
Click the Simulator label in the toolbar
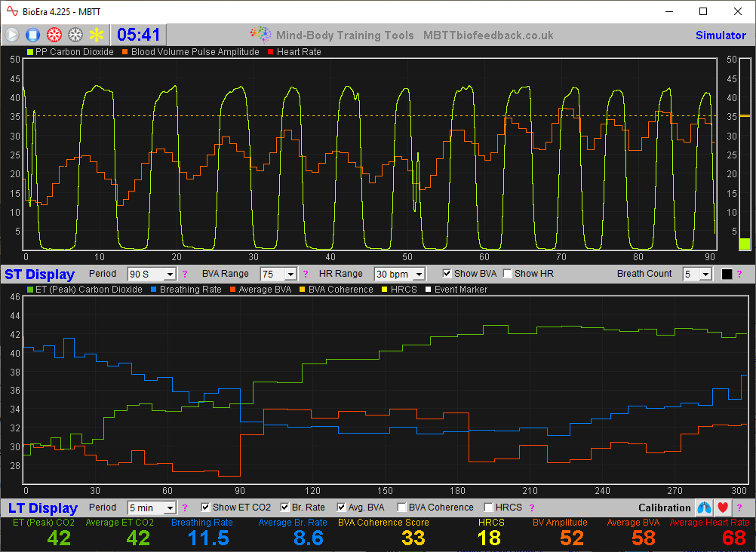tap(720, 35)
